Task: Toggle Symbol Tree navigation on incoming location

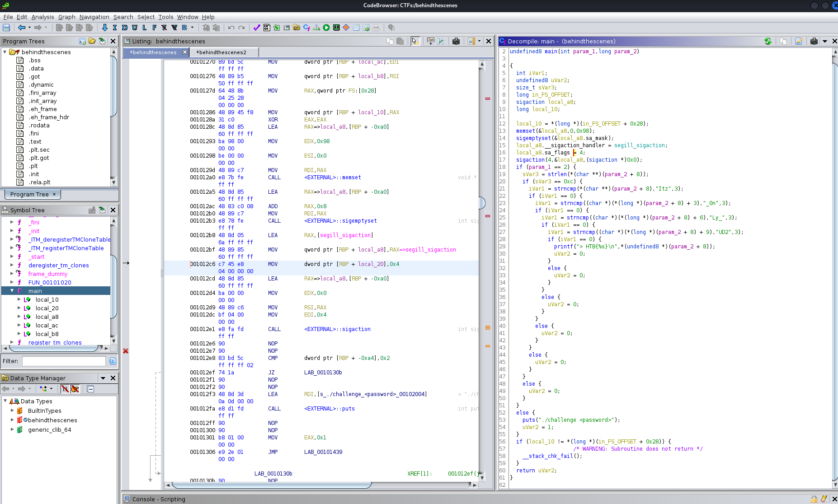Action: 102,210
